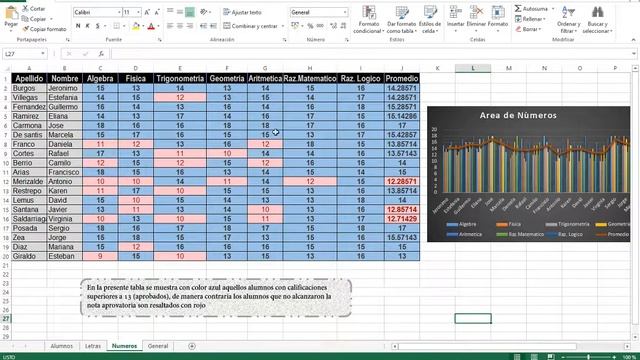
Task: Click the Pegar paste icon
Action: 11,13
